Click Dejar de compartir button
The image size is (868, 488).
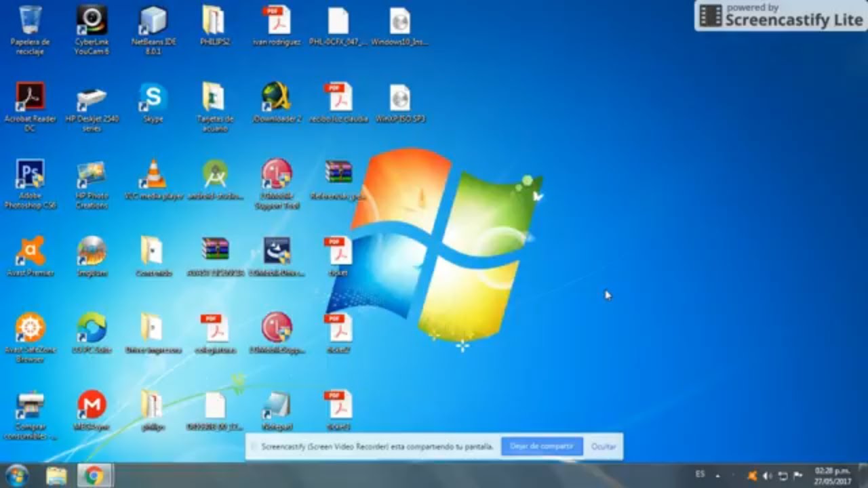coord(542,446)
